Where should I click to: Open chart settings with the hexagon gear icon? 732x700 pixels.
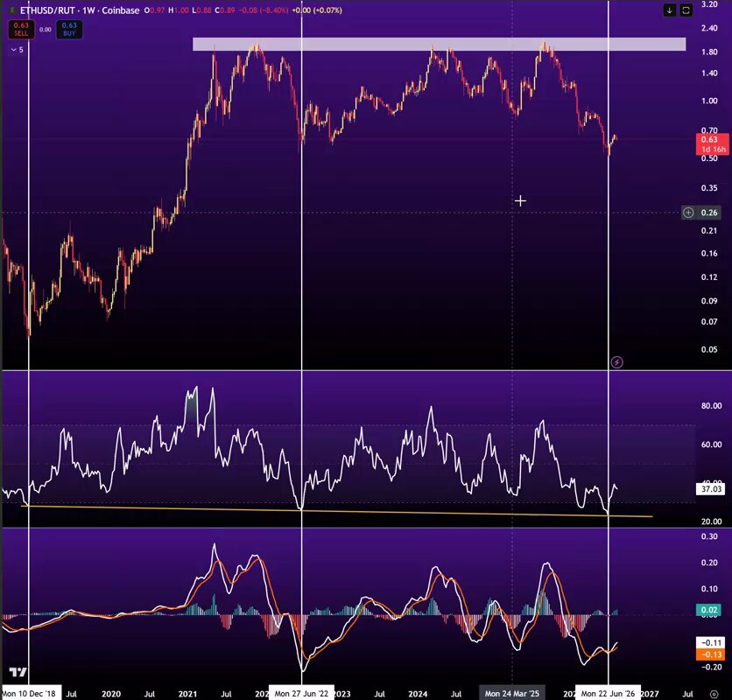tap(714, 694)
